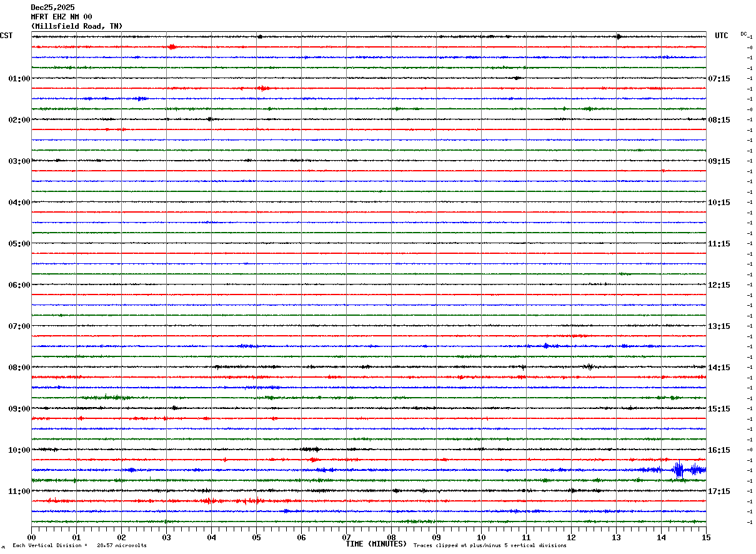Click minute 05 on the bottom axis

point(256,537)
